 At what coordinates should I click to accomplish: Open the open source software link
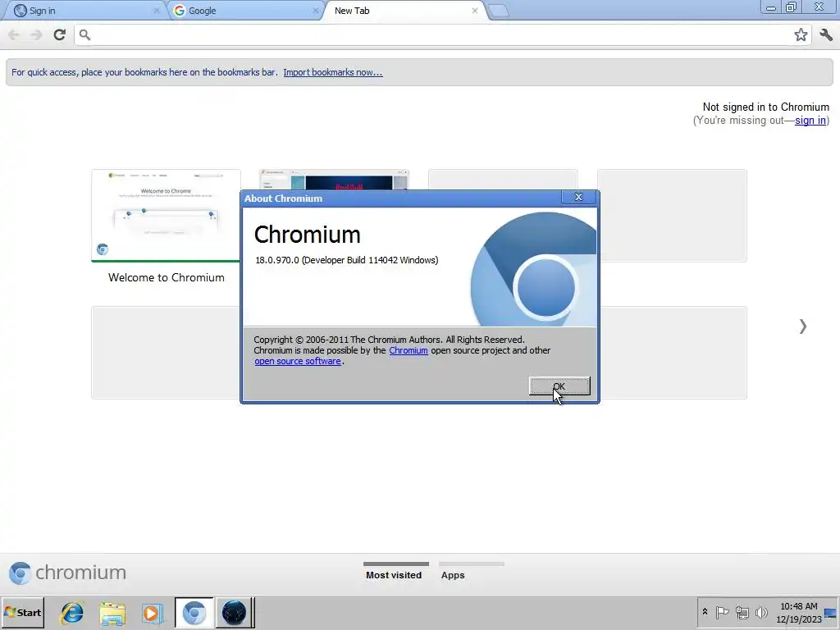pos(297,361)
